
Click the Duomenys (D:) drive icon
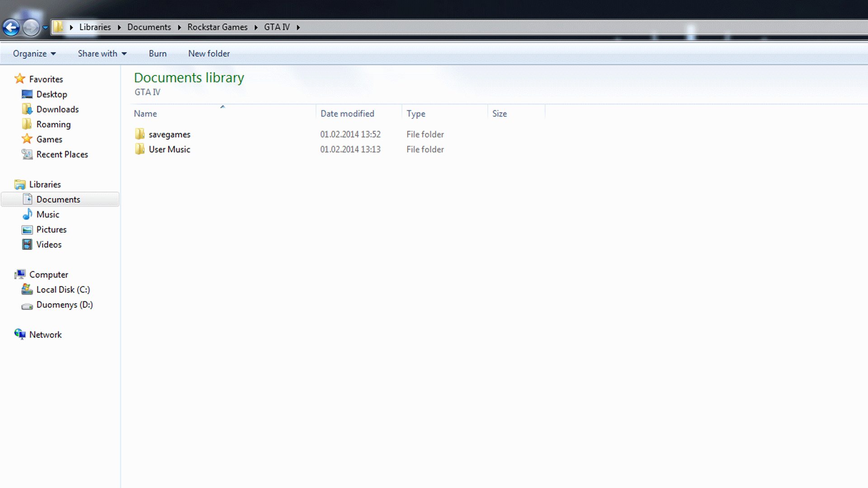point(27,305)
